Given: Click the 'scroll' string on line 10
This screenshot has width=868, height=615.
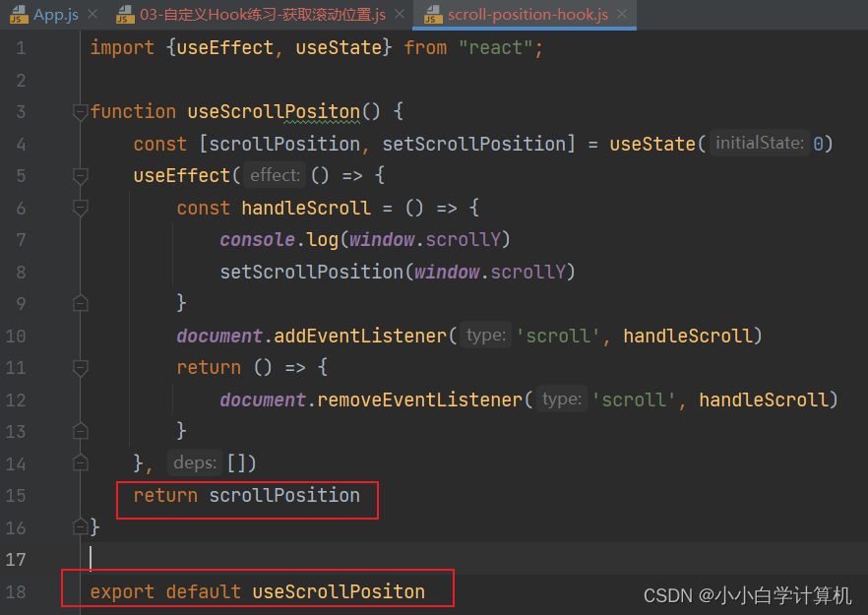Looking at the screenshot, I should click(x=558, y=336).
